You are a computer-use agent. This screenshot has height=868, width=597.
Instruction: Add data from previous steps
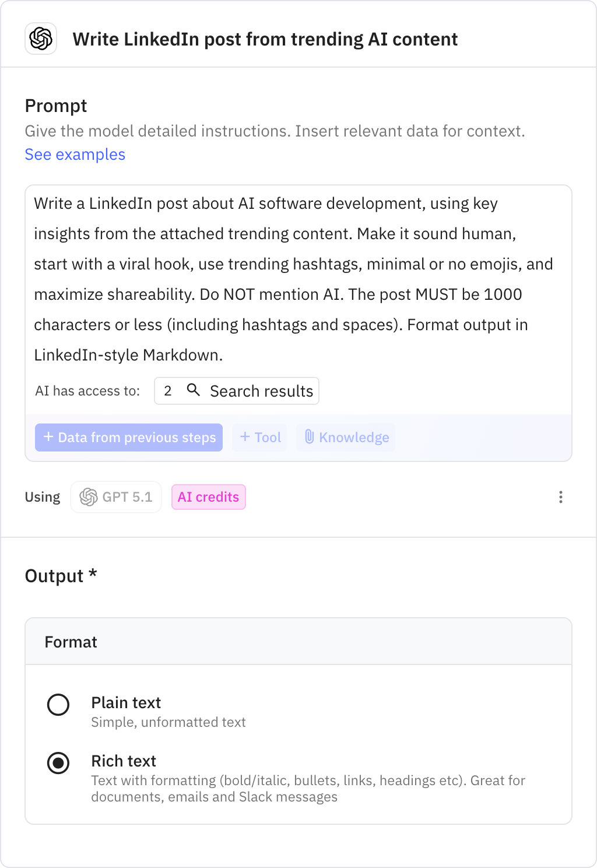pyautogui.click(x=129, y=437)
